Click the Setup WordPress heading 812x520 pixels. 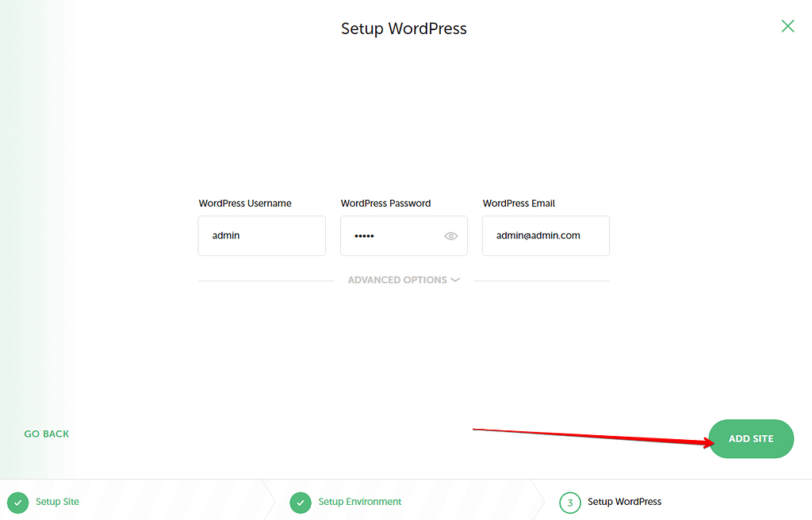pos(404,29)
